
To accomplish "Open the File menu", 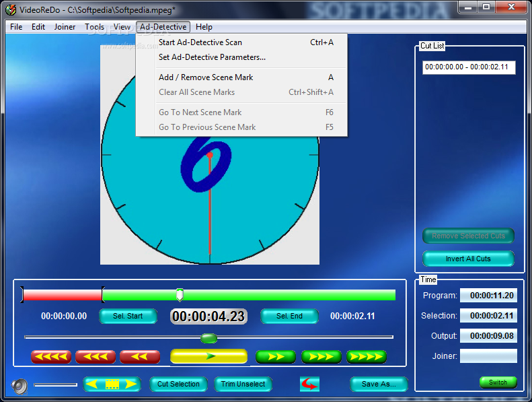I will click(x=16, y=27).
